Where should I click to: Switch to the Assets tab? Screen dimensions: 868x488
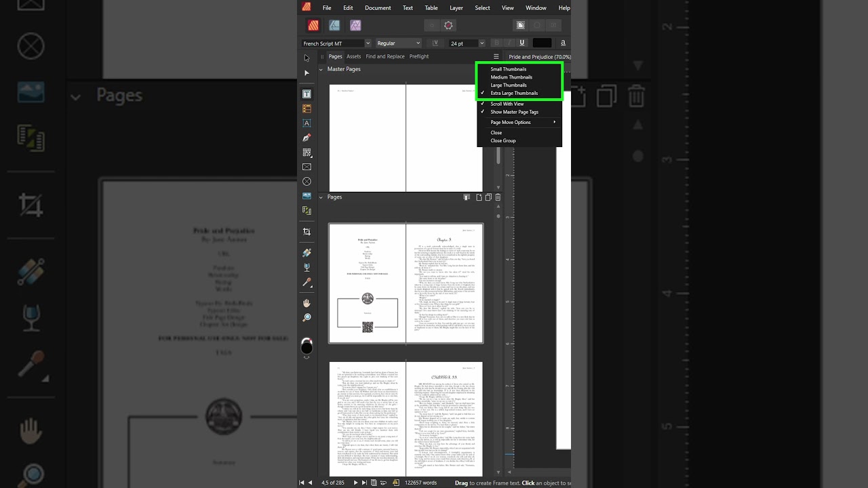click(x=354, y=57)
